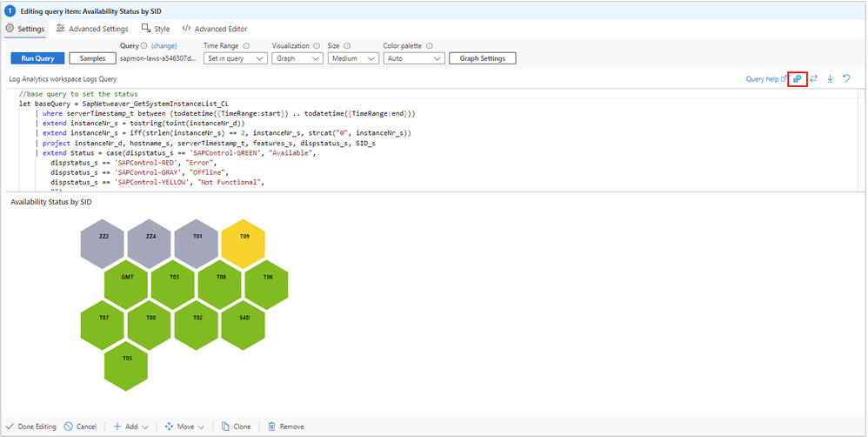Click the 'Log Analytics workspace Logs Query' label
Viewport: 868px width, 437px height.
pyautogui.click(x=63, y=79)
